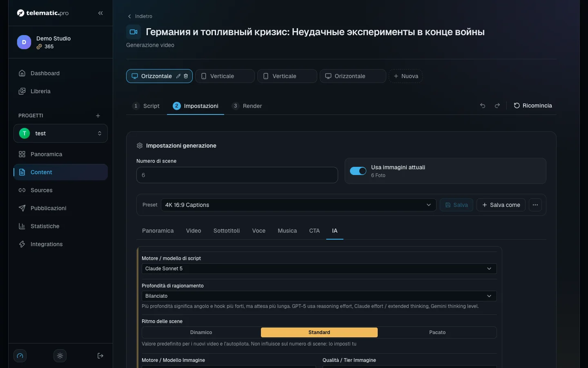Image resolution: width=588 pixels, height=368 pixels.
Task: Click the Ricomincia button
Action: coord(533,105)
